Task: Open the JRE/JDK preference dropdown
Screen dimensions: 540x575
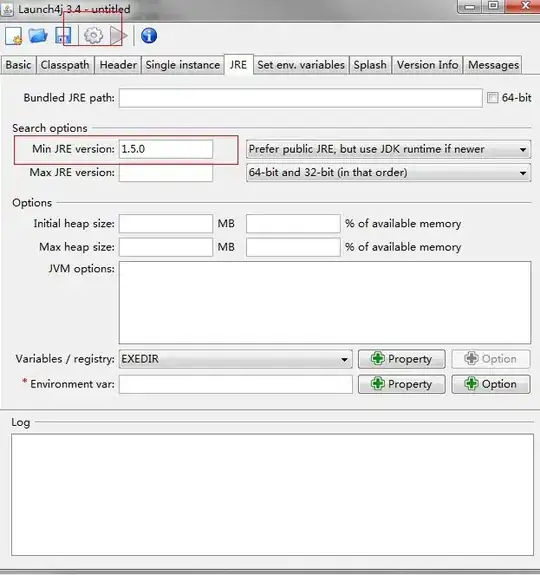Action: (388, 149)
